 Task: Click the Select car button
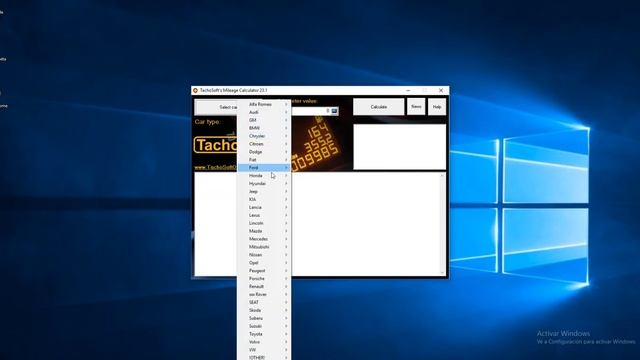[x=216, y=107]
